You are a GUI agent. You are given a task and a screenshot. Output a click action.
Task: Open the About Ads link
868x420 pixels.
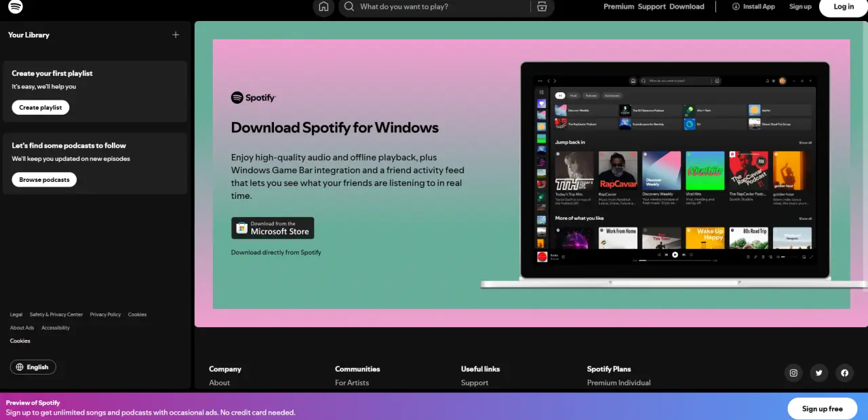click(22, 328)
